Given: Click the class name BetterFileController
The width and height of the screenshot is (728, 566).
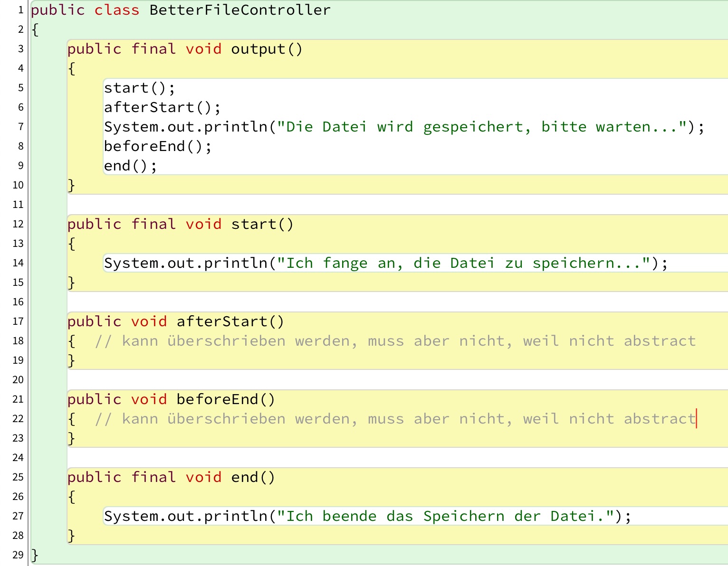Looking at the screenshot, I should [239, 10].
